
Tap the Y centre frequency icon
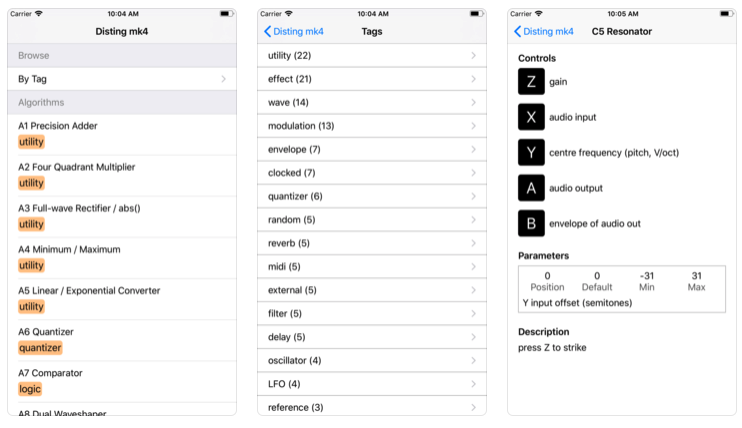pos(531,152)
